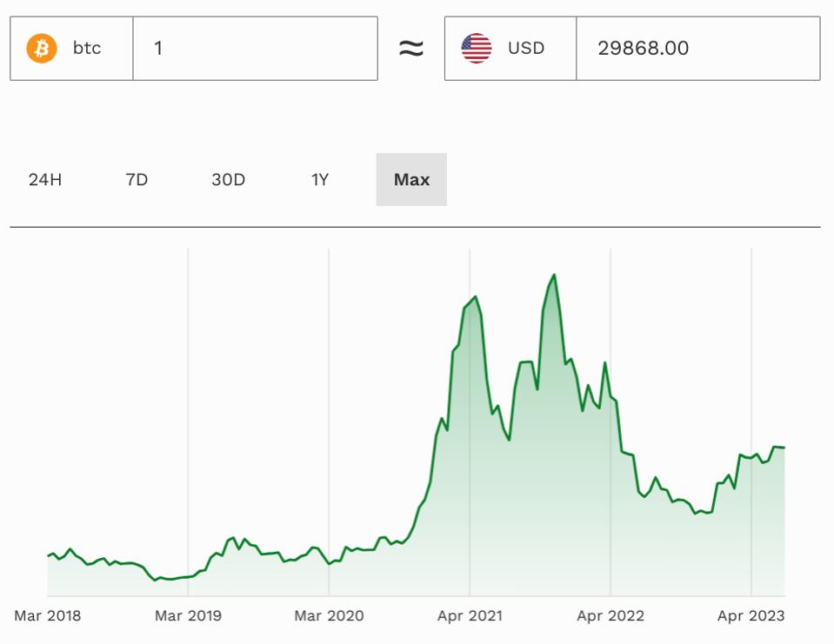Focus the btc amount field showing 1
Image resolution: width=834 pixels, height=644 pixels.
(255, 48)
